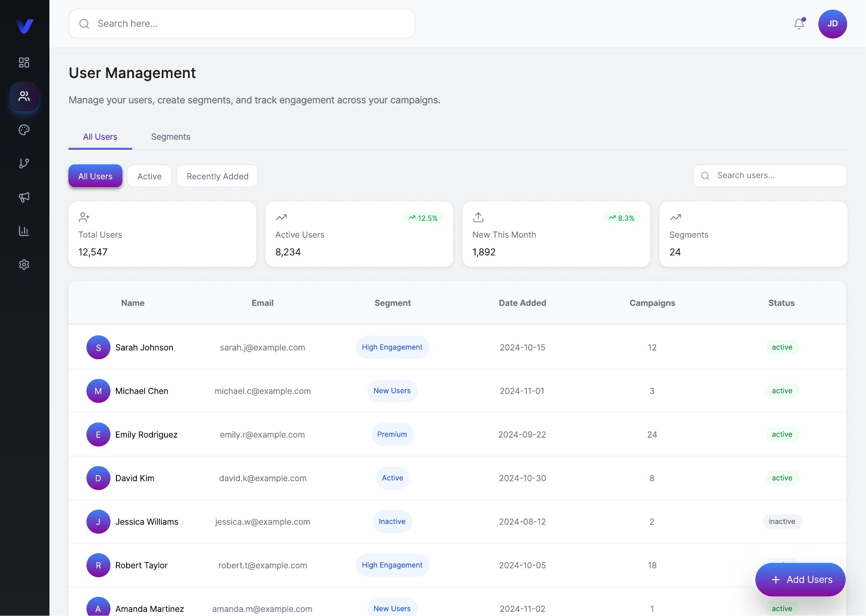Open the JD profile avatar
The height and width of the screenshot is (616, 866).
(x=832, y=24)
